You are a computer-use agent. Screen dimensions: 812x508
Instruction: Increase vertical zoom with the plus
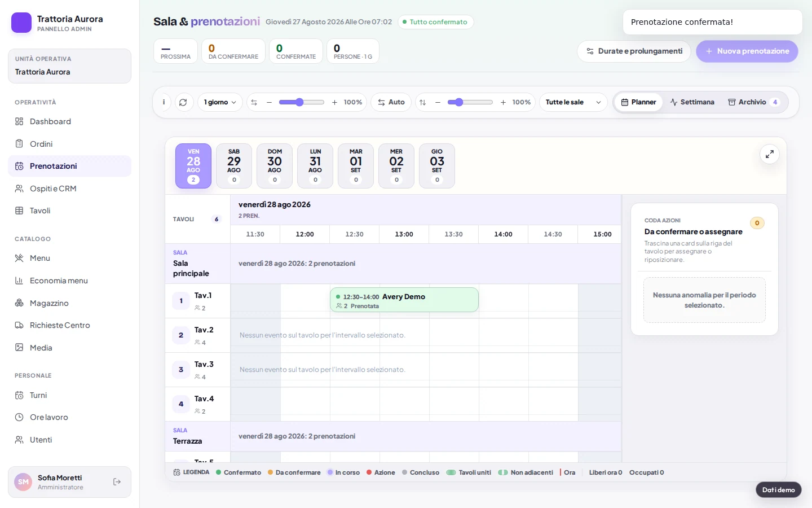(x=503, y=102)
